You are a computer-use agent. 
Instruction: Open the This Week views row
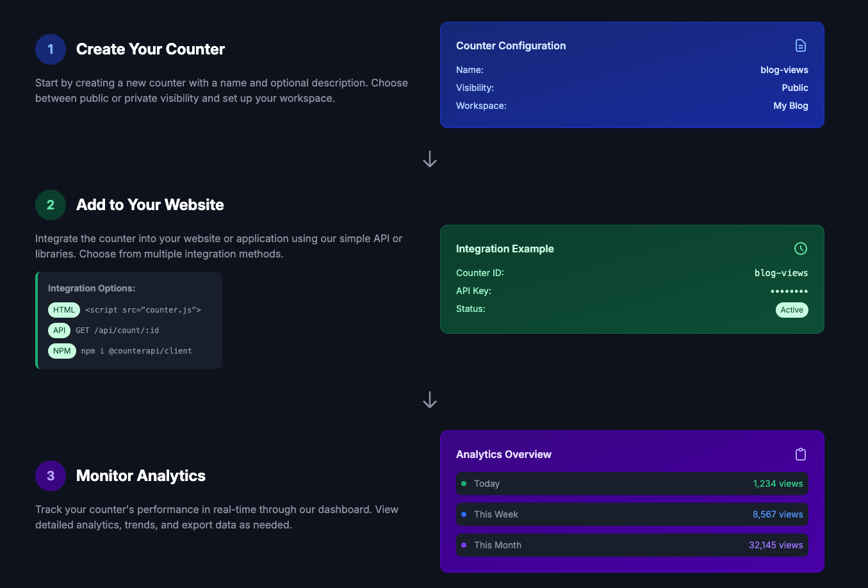point(632,514)
